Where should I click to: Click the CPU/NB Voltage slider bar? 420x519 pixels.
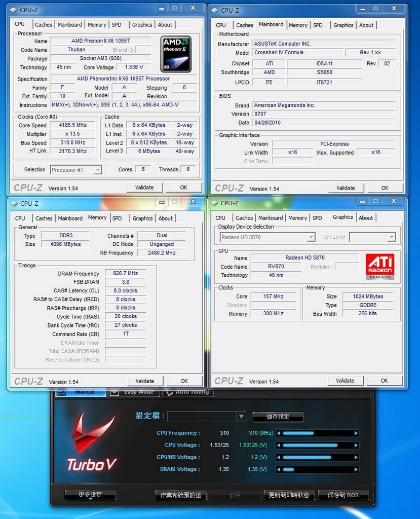click(317, 458)
